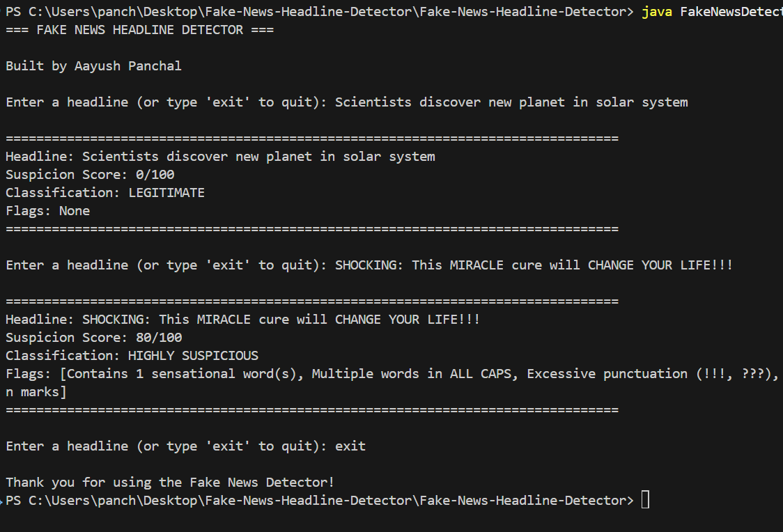Screen dimensions: 783x532
Task: Click the Thank you for using message
Action: click(170, 482)
